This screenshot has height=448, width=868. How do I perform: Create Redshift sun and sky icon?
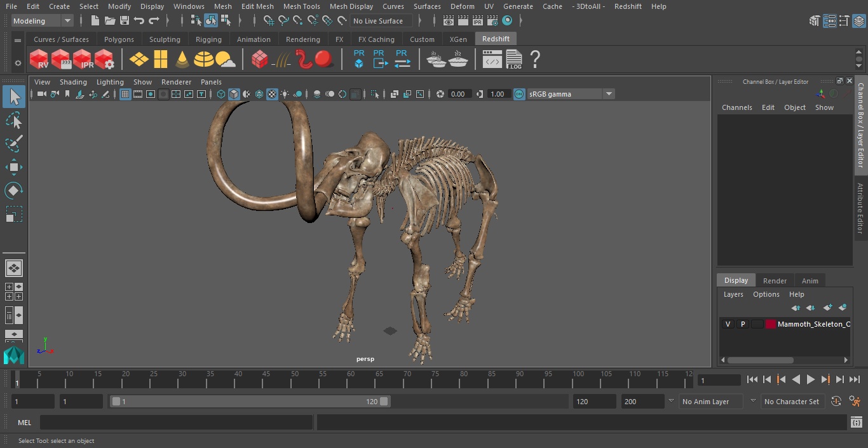(x=225, y=60)
